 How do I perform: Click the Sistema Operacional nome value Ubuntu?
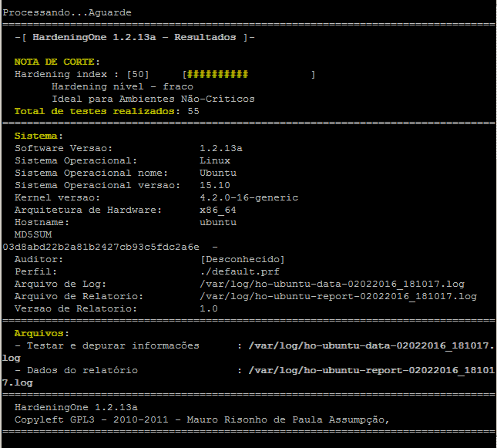218,173
